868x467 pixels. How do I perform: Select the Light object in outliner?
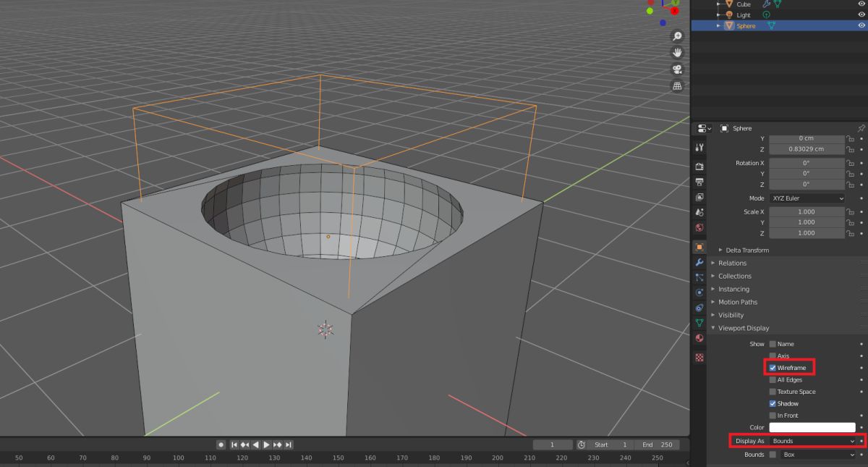coord(744,14)
